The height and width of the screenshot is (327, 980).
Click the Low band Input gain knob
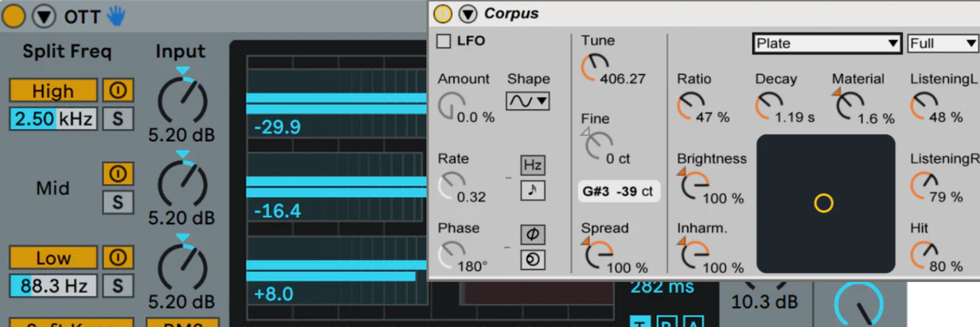point(183,268)
